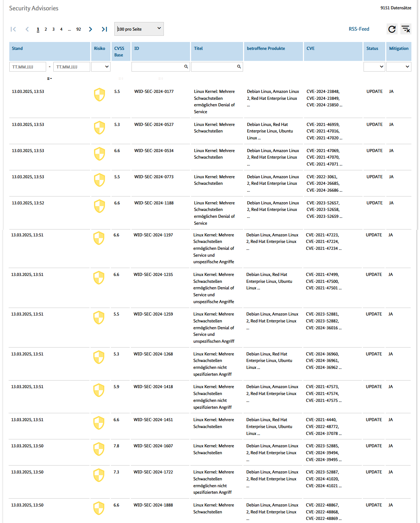Click the CVSS Base column header

[x=121, y=52]
